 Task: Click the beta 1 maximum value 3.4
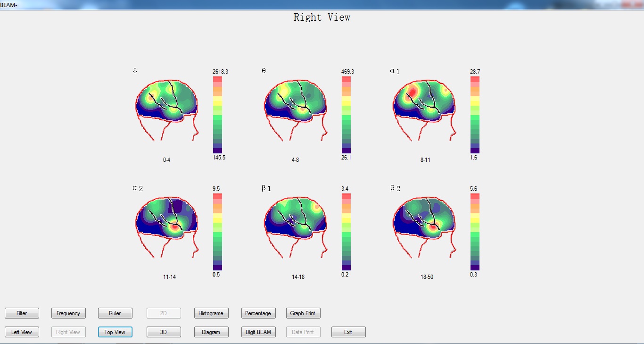pyautogui.click(x=345, y=189)
